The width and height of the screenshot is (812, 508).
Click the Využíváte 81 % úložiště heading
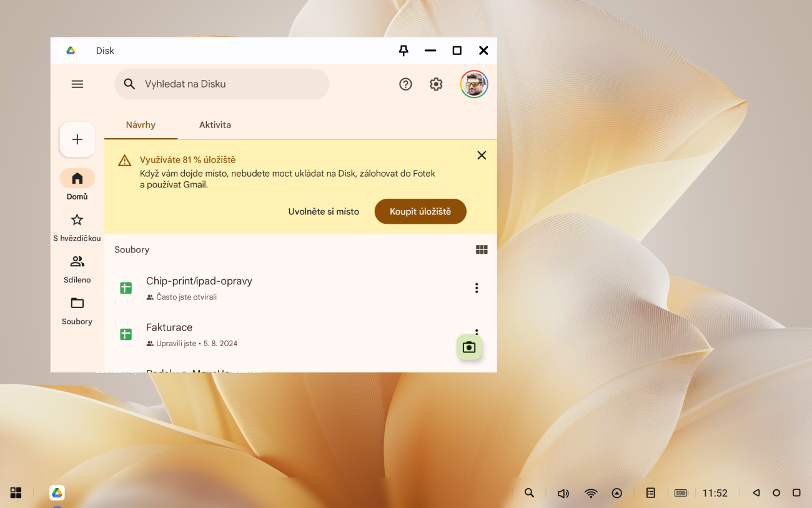[187, 160]
